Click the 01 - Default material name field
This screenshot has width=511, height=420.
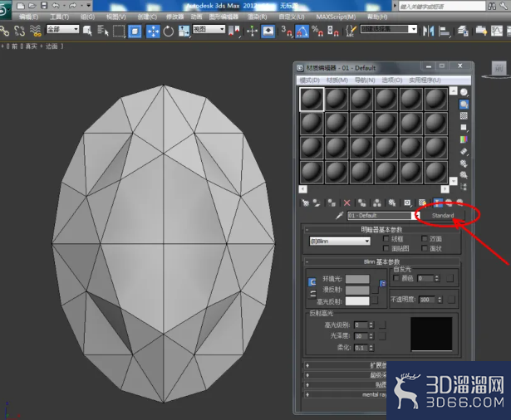point(380,216)
